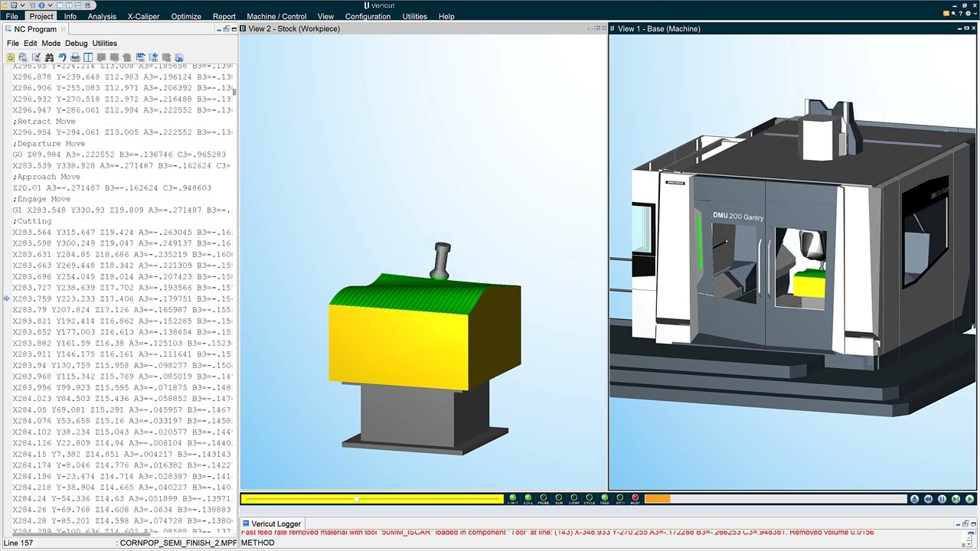Open the X-Caliper menu
This screenshot has height=551, width=980.
pyautogui.click(x=143, y=16)
